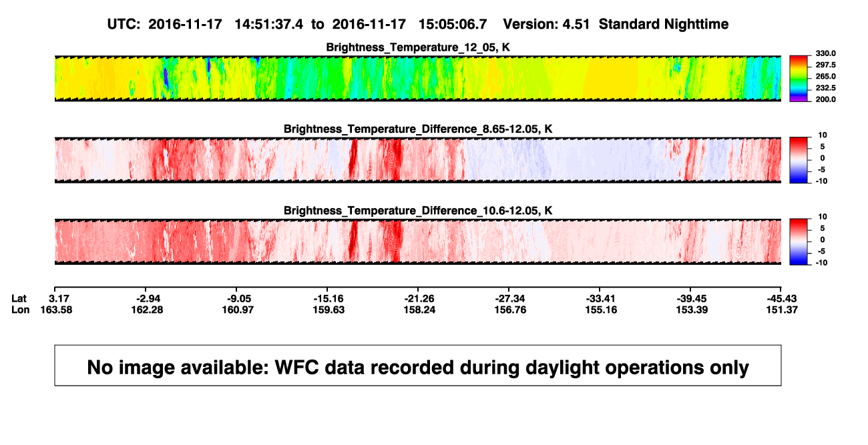Click the 12.05 brightness temperature image strip

(418, 78)
